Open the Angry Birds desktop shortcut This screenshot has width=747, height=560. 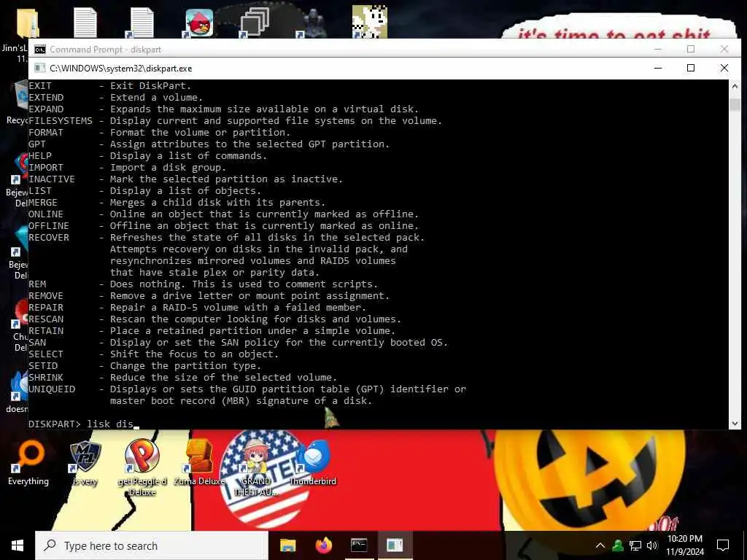(x=198, y=23)
